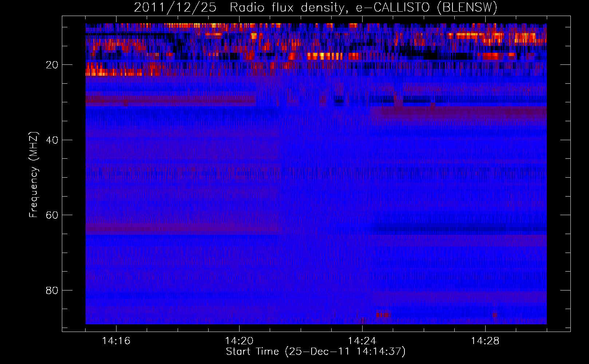This screenshot has width=589, height=364.
Task: Click the 60 MHz frequency tick label
Action: coord(52,215)
